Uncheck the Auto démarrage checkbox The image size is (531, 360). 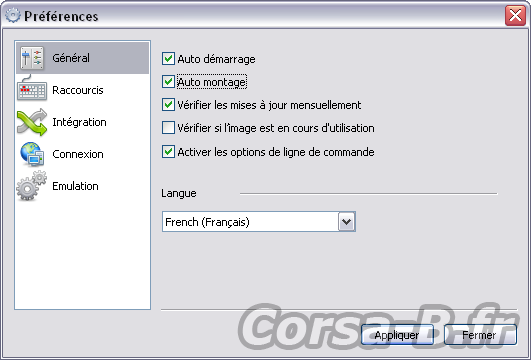tap(168, 59)
